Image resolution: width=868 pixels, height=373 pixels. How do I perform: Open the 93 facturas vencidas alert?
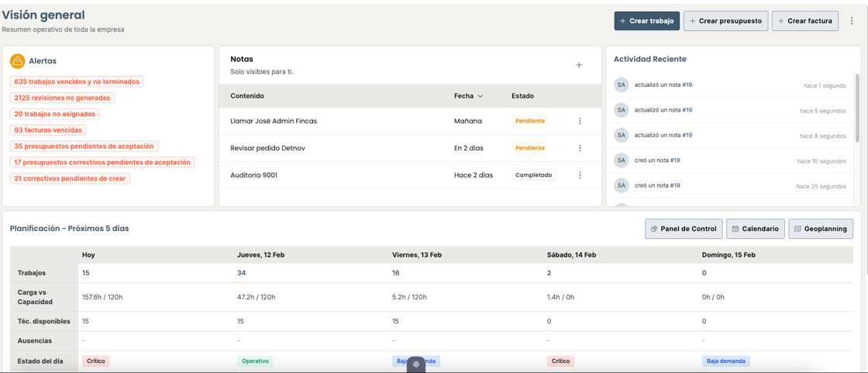click(48, 130)
